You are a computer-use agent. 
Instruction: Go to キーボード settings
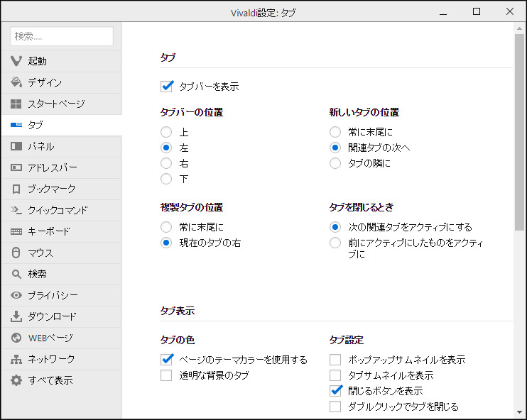pos(62,231)
